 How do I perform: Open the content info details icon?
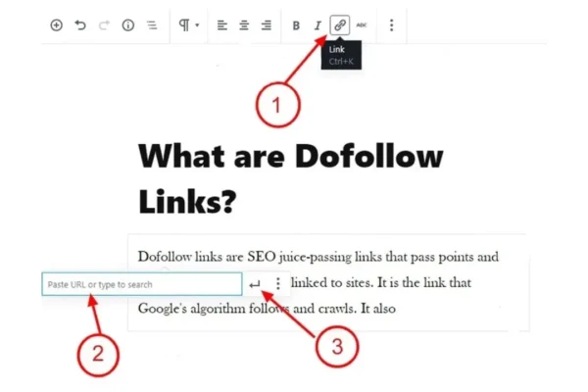tap(127, 25)
